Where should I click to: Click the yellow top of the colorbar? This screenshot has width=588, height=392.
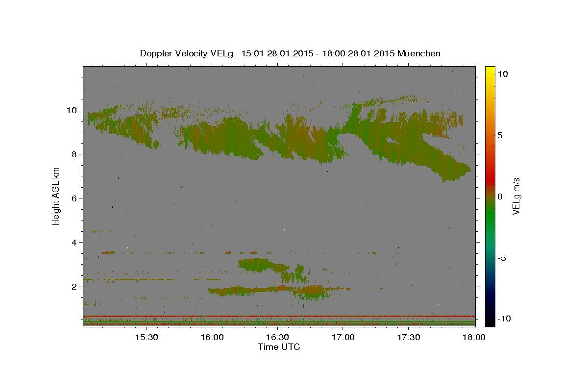490,71
